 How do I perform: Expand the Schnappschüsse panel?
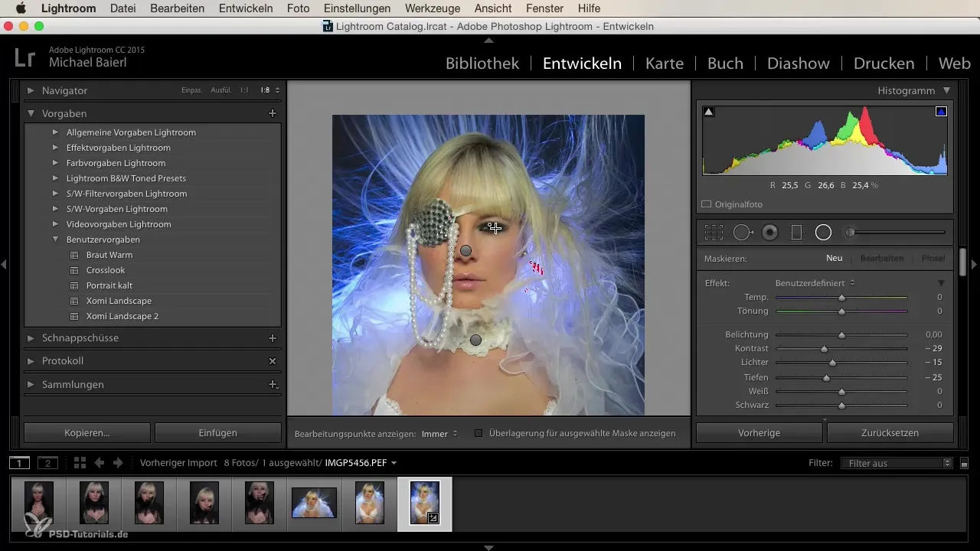click(31, 337)
